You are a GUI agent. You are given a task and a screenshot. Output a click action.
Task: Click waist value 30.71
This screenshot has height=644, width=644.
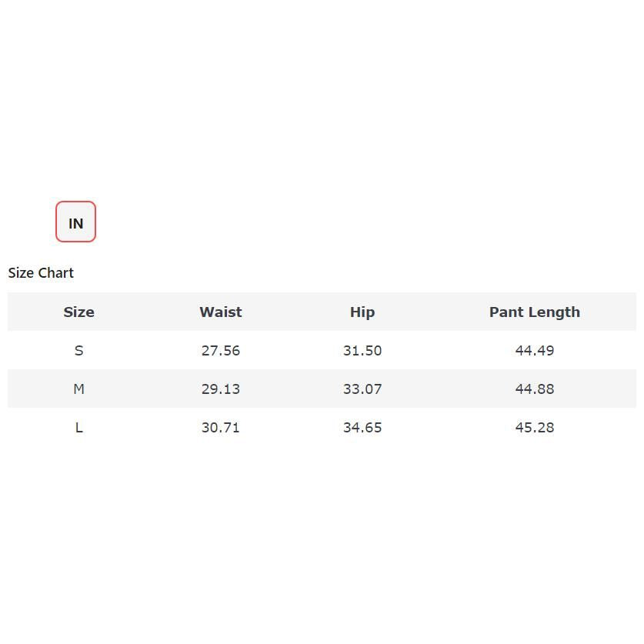(x=220, y=428)
